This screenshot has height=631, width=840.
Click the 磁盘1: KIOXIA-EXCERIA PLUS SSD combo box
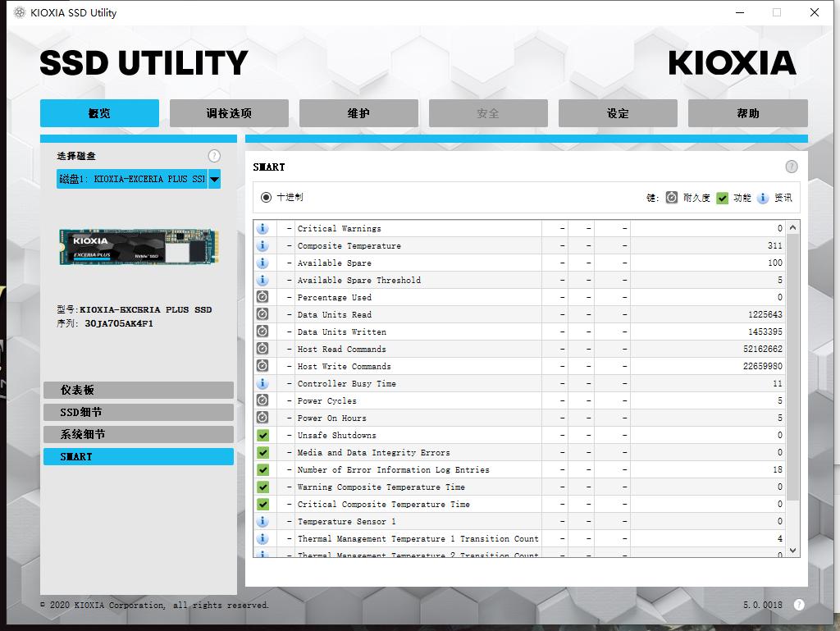tap(138, 179)
